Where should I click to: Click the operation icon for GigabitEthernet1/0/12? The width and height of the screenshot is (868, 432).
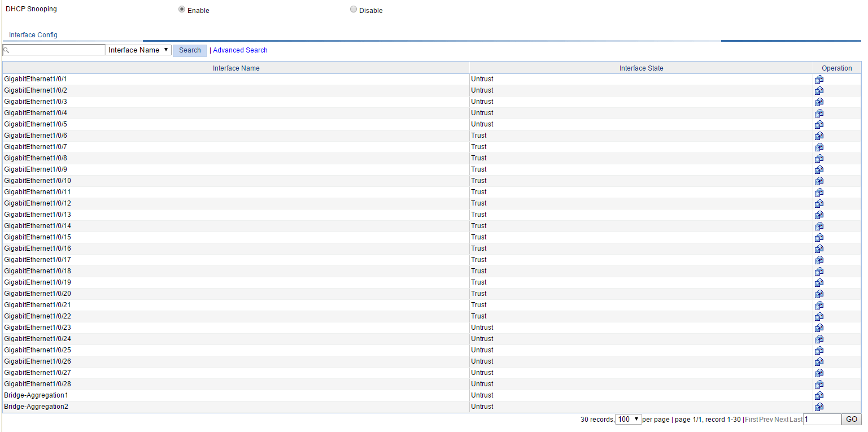819,204
